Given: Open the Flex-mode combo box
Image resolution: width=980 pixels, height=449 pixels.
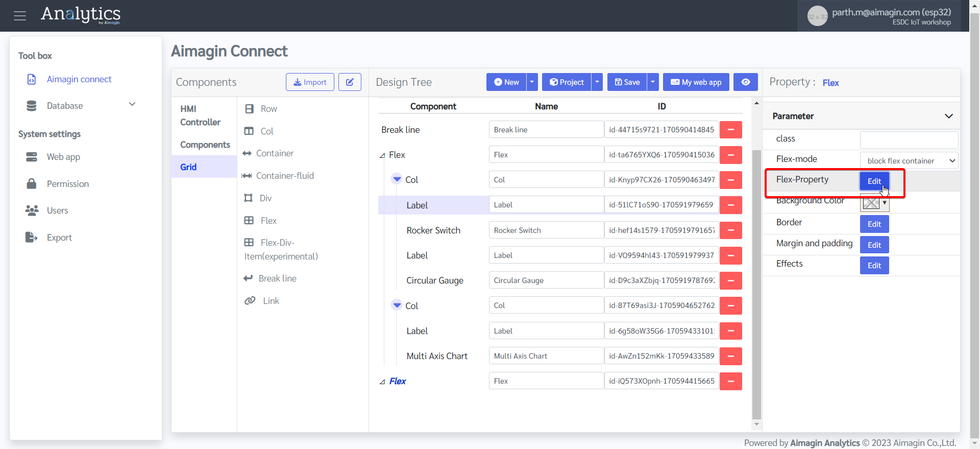Looking at the screenshot, I should [909, 160].
